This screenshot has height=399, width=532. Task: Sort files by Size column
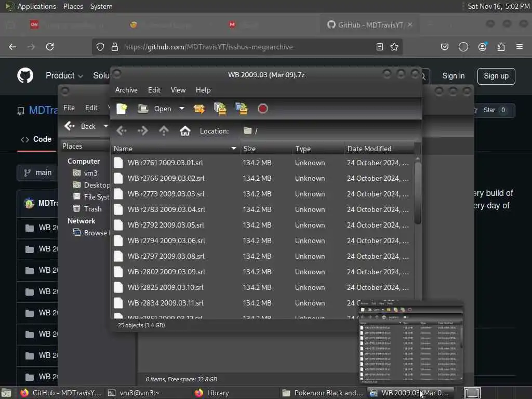(267, 149)
